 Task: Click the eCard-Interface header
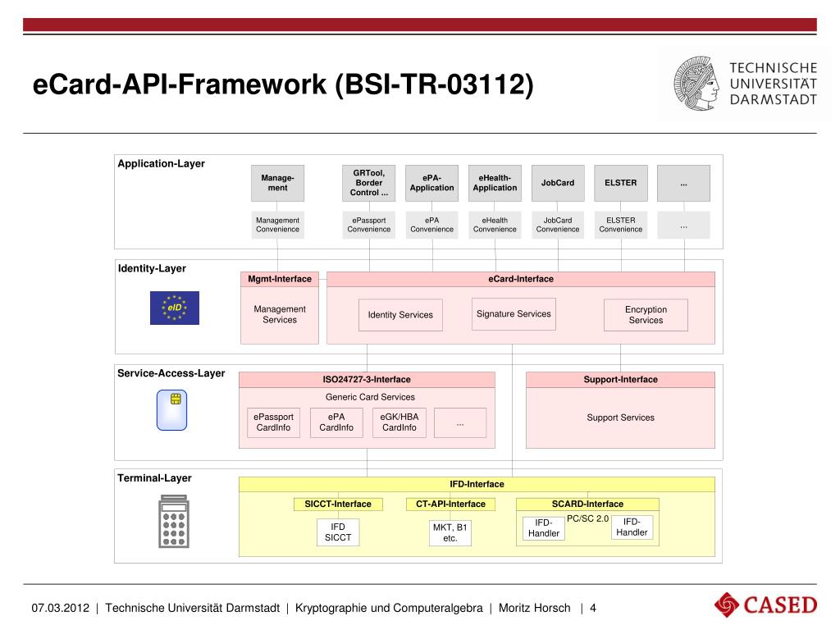tap(521, 279)
